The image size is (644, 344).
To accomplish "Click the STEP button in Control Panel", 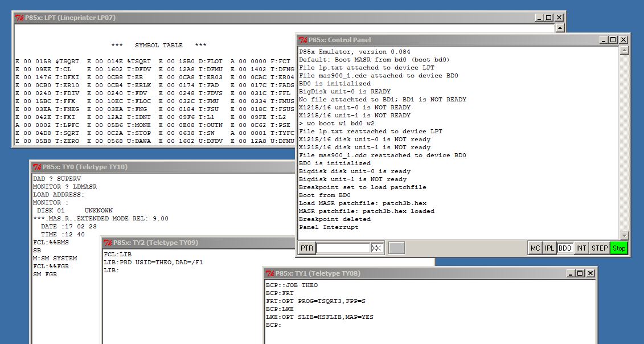I will pyautogui.click(x=600, y=248).
